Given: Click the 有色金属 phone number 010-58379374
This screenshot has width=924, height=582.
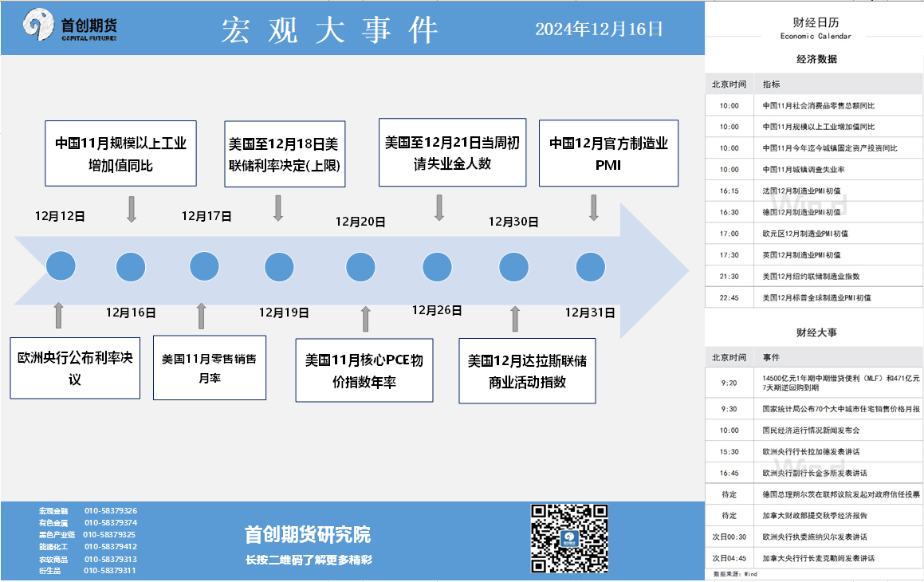Looking at the screenshot, I should [x=111, y=522].
